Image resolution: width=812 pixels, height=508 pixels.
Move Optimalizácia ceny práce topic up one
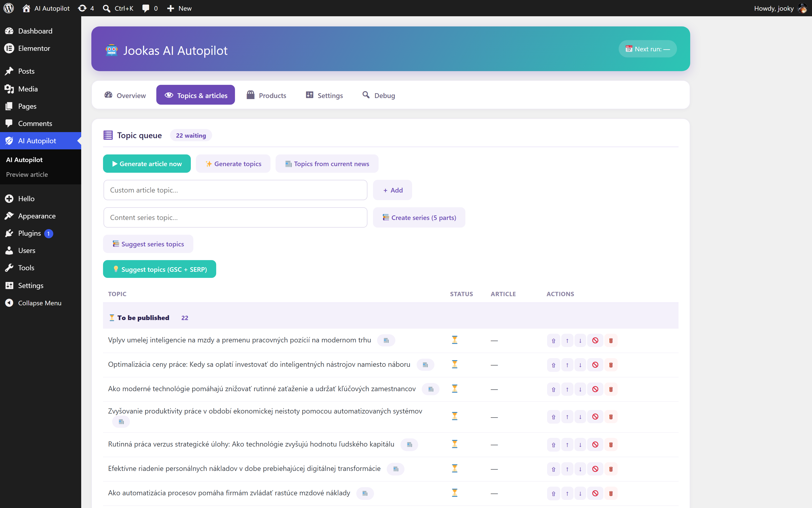tap(567, 365)
